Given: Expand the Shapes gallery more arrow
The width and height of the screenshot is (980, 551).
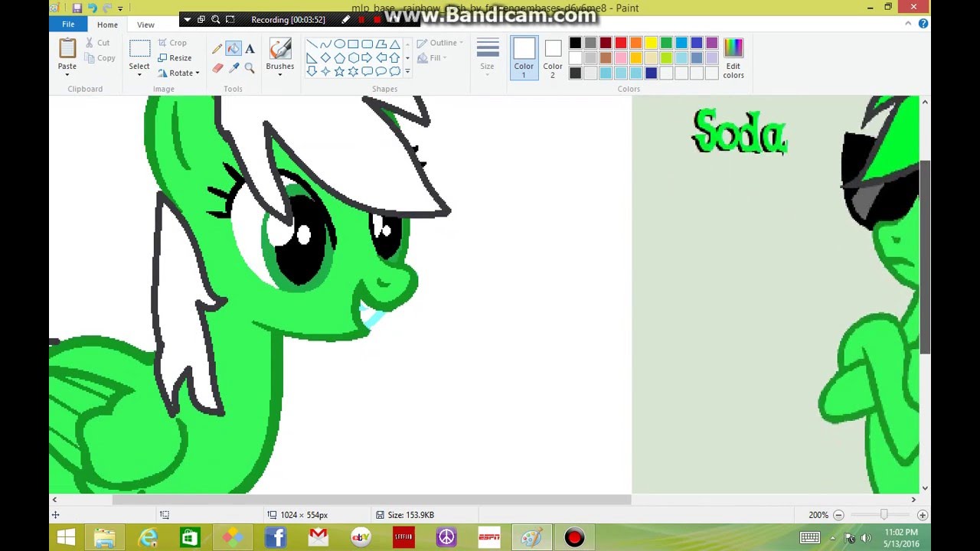Looking at the screenshot, I should [x=407, y=72].
